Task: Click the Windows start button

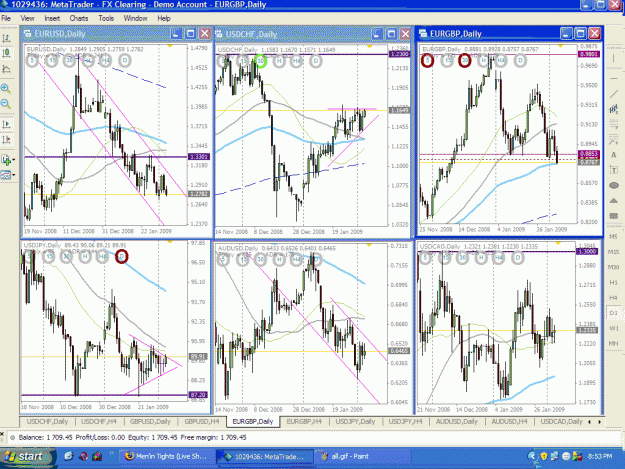Action: pyautogui.click(x=26, y=457)
